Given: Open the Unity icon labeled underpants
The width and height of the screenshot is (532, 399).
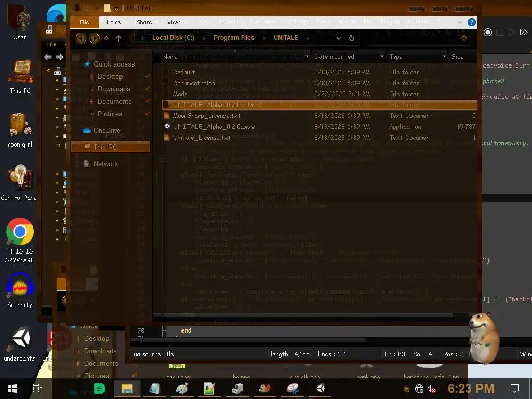Looking at the screenshot, I should point(20,343).
